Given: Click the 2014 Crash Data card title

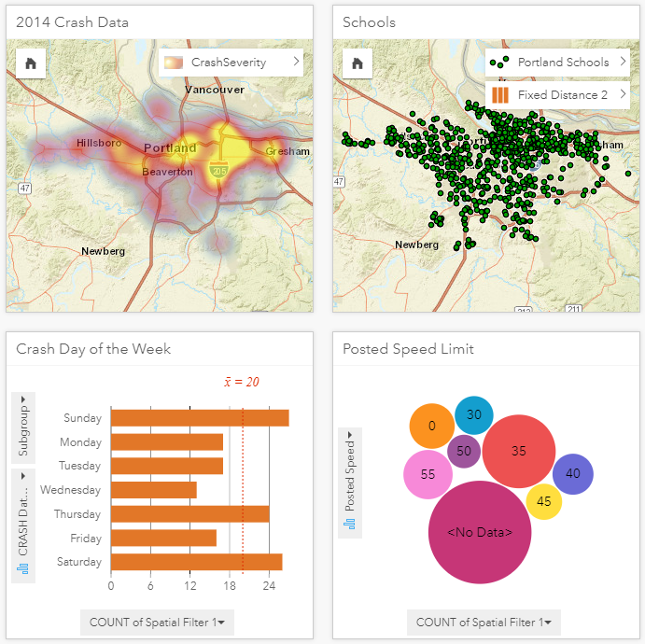Looking at the screenshot, I should (x=73, y=22).
